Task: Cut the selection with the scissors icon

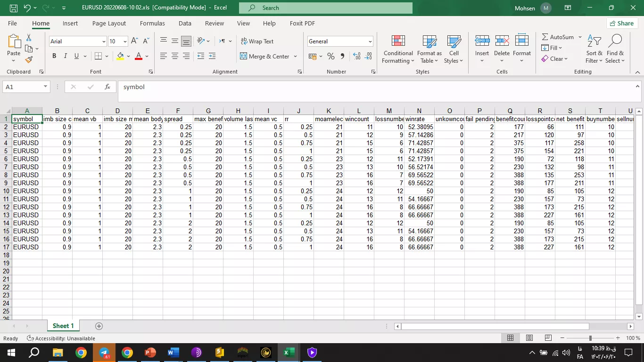Action: coord(29,37)
